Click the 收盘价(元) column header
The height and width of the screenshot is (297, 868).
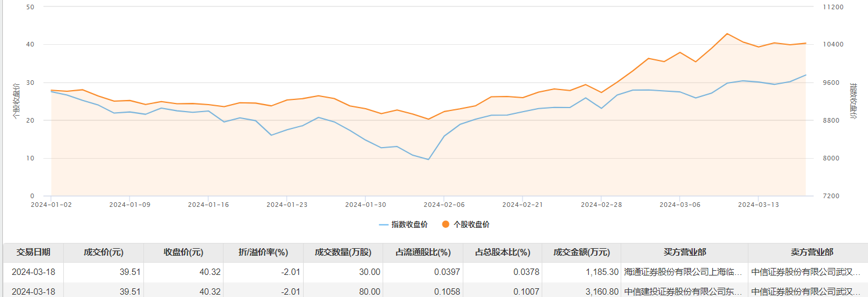[x=183, y=252]
